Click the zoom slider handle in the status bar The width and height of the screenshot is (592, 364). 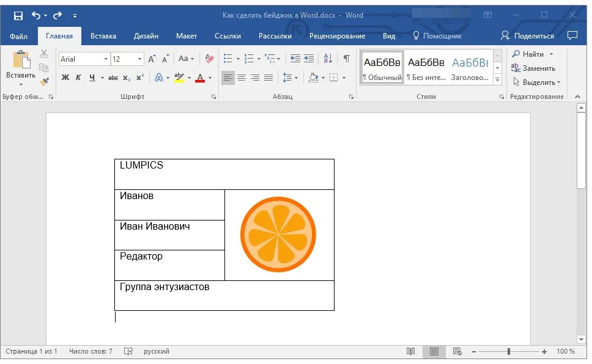(509, 352)
